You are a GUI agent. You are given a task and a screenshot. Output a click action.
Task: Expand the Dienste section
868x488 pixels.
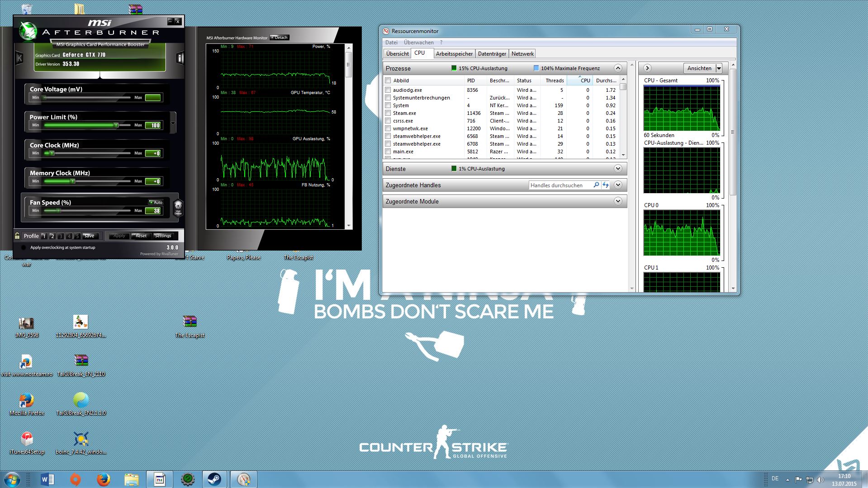(618, 169)
